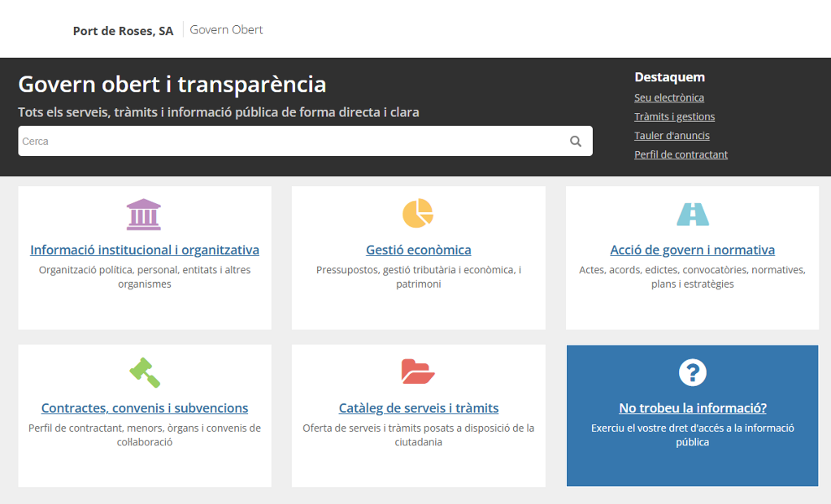Open Tràmits i gestions link
The image size is (831, 504).
point(674,116)
